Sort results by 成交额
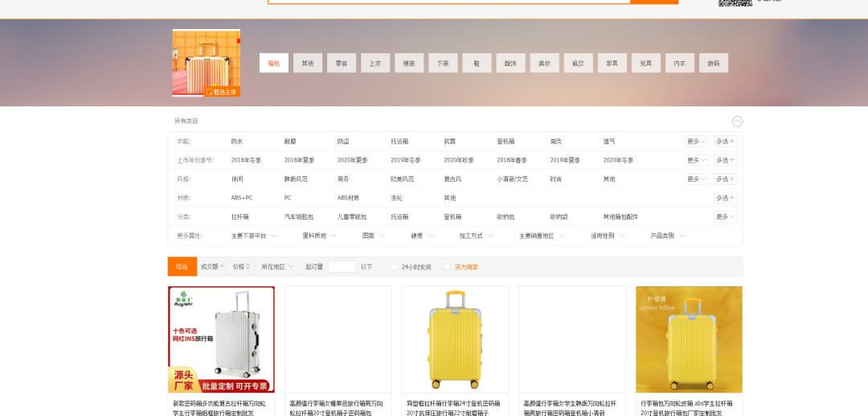This screenshot has width=868, height=416. pos(212,266)
